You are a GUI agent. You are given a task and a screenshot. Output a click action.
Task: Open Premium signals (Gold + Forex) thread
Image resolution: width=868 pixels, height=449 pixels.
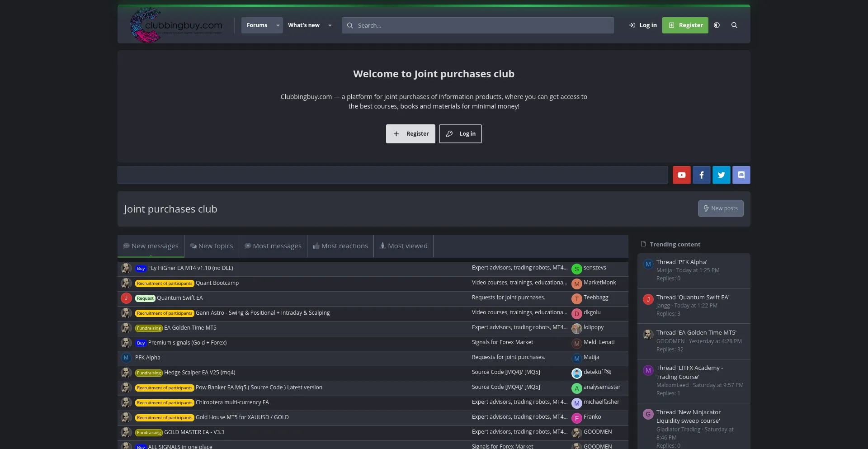(188, 343)
